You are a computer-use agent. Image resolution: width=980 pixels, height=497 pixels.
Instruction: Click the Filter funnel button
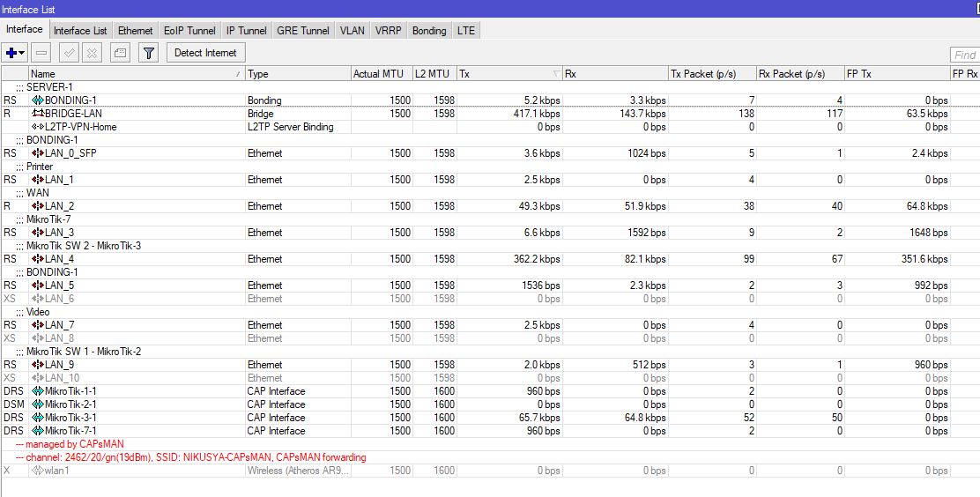(148, 53)
